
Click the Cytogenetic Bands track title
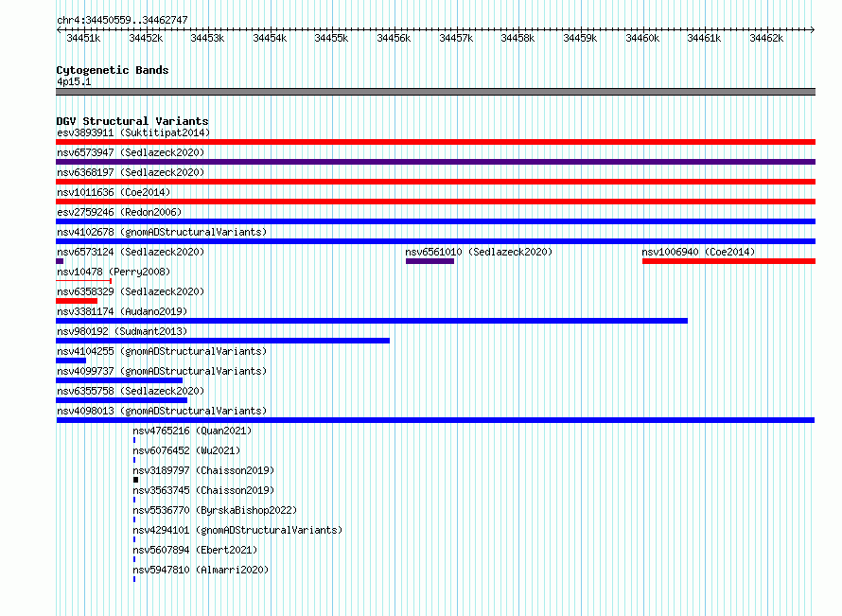(113, 70)
